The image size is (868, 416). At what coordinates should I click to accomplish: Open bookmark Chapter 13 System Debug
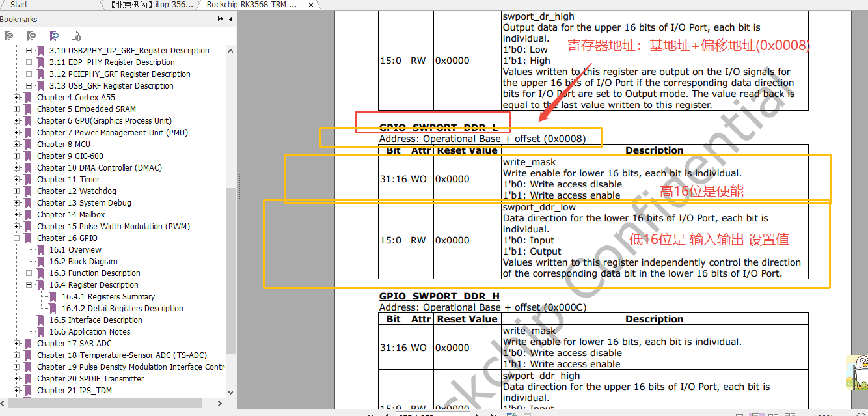tap(84, 203)
